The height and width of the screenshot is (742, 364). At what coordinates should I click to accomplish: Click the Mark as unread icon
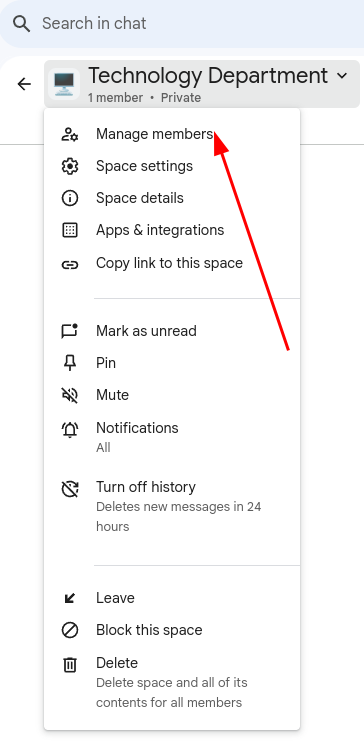coord(70,331)
